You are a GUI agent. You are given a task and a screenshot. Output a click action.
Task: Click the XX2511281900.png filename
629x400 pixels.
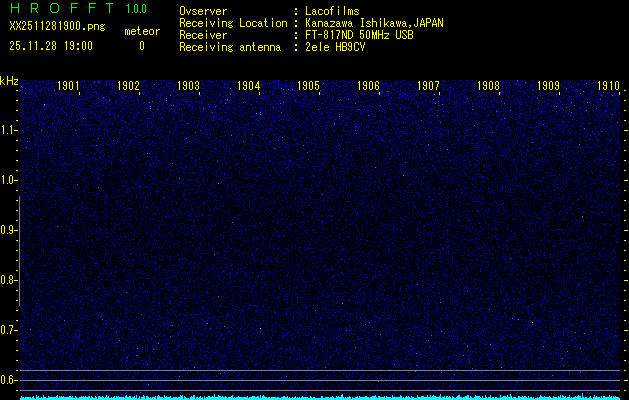point(50,27)
